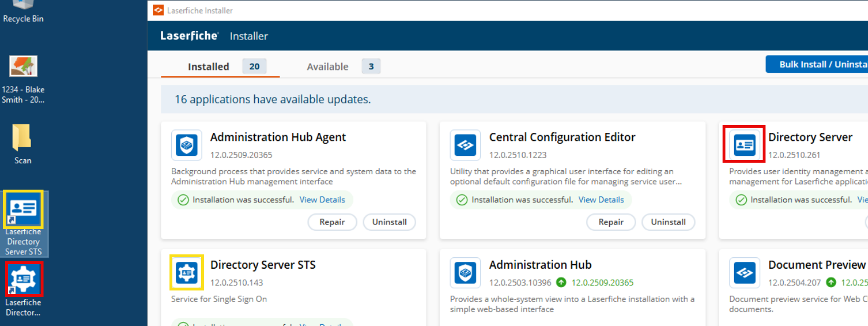This screenshot has height=326, width=868.
Task: Click the Installer label in the header
Action: pos(249,36)
